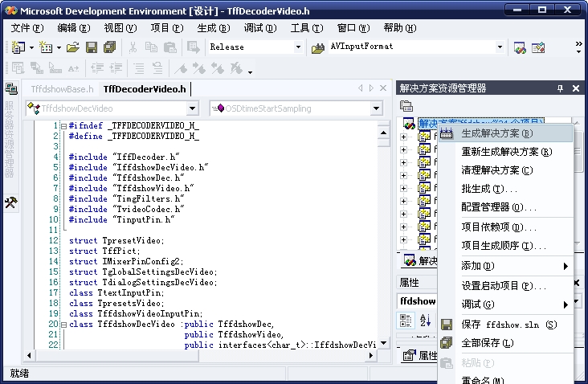Choose 清理解决方案(C) from context menu
Viewport: 588px width, 384px height.
tap(505, 170)
